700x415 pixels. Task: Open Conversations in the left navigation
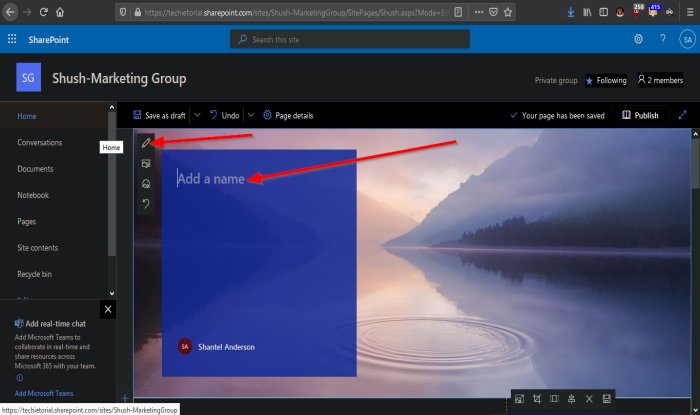click(40, 142)
